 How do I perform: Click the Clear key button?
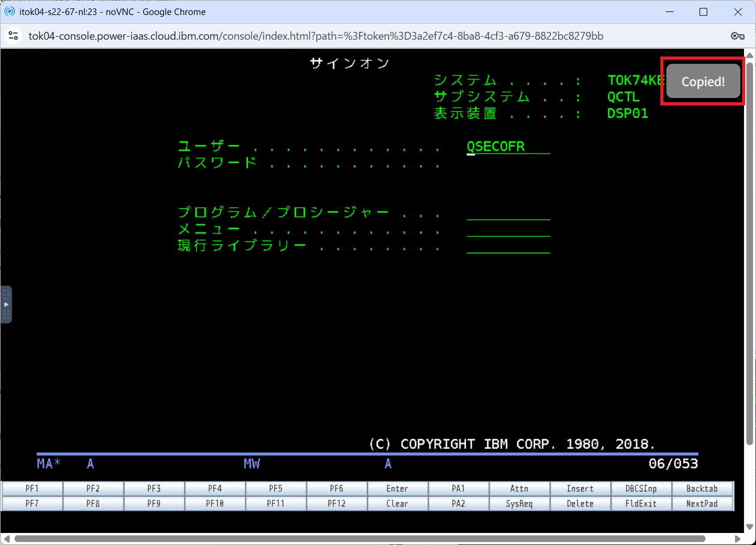(x=398, y=503)
